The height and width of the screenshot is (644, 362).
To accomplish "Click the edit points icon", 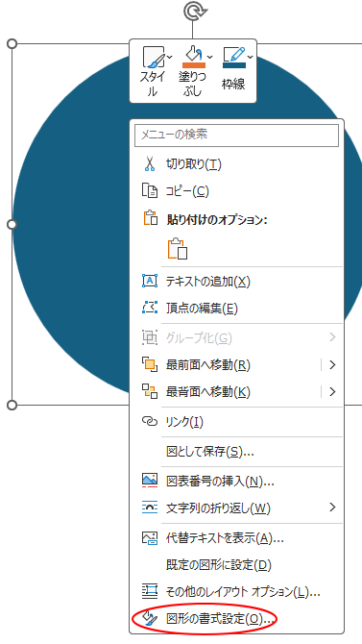I will coord(150,308).
